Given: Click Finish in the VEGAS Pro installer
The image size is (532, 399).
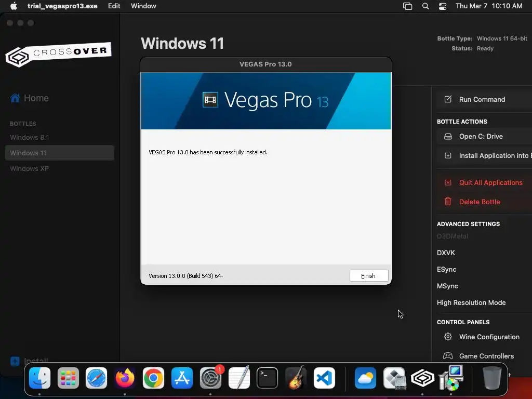Looking at the screenshot, I should click(x=369, y=276).
